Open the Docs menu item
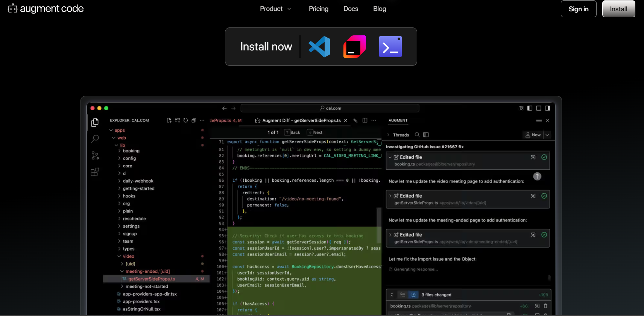 tap(351, 9)
